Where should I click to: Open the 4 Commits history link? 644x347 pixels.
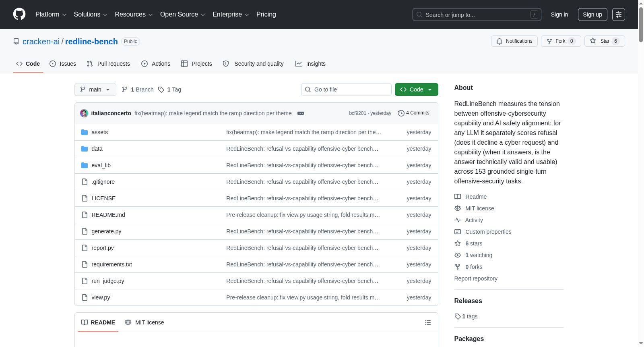pos(414,113)
